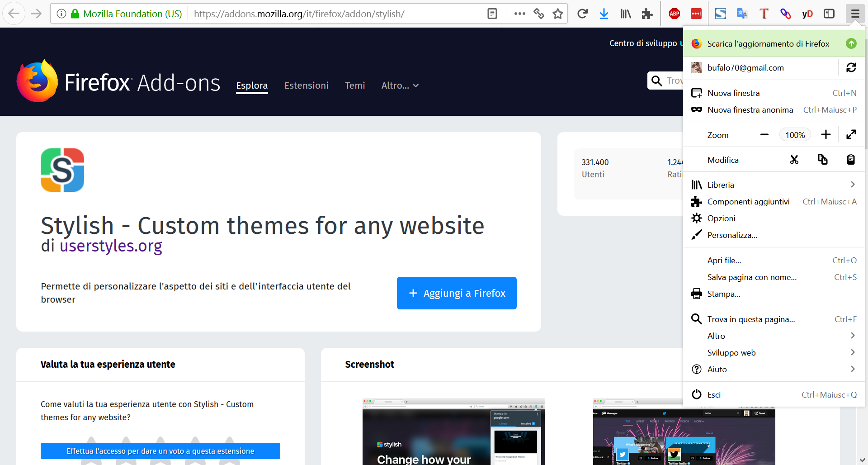Bookmark this page with the star icon

(x=558, y=14)
